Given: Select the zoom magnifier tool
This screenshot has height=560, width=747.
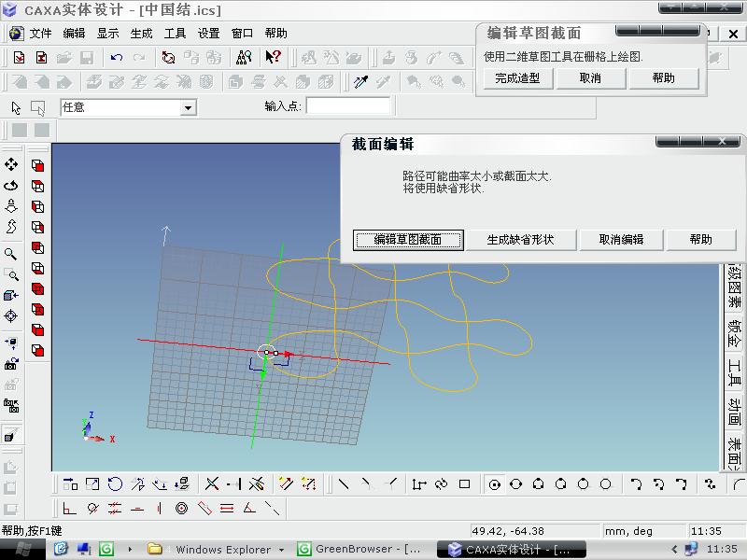Looking at the screenshot, I should coord(10,254).
